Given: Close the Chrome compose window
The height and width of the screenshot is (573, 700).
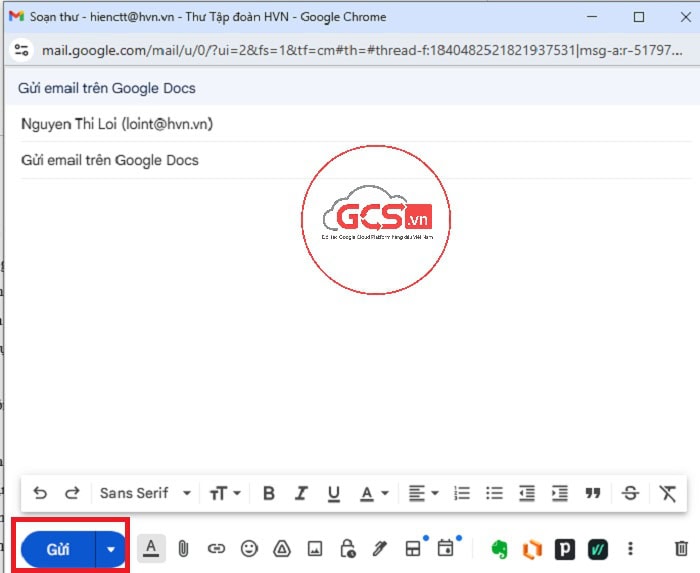Looking at the screenshot, I should (686, 17).
